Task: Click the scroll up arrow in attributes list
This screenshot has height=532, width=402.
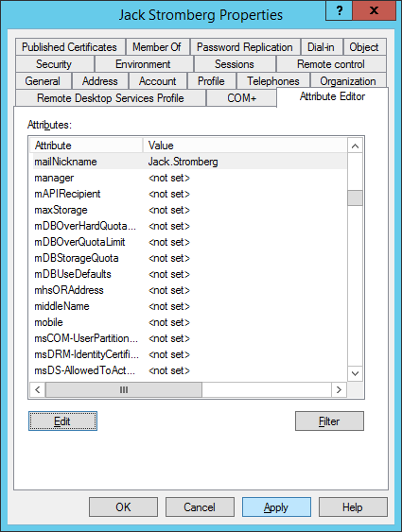Action: click(355, 146)
